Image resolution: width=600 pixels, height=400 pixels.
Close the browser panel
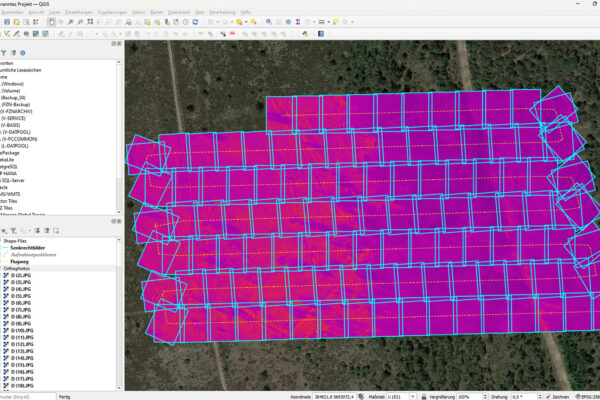pyautogui.click(x=119, y=44)
